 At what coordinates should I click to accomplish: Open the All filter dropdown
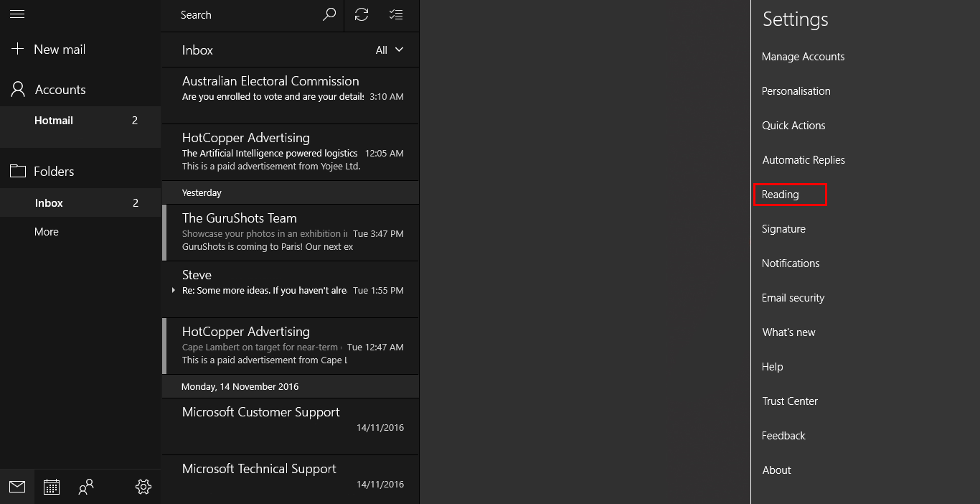390,50
